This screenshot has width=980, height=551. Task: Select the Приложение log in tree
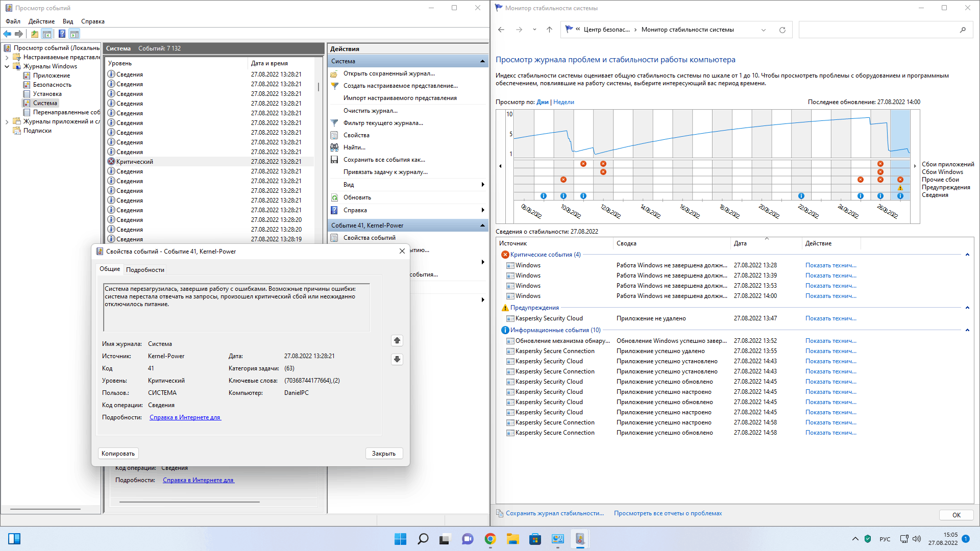point(52,76)
